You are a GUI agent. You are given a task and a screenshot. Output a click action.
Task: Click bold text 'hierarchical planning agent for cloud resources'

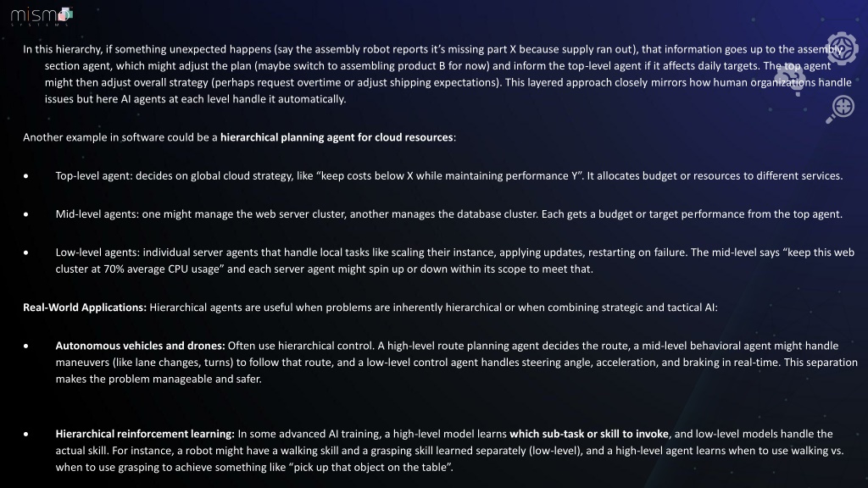[x=337, y=137]
